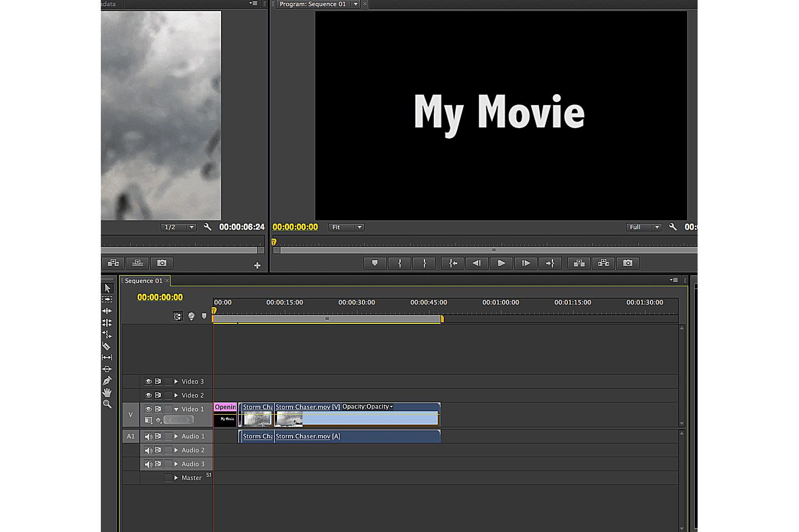Collapse the Video 1 track
799x532 pixels.
[x=176, y=409]
